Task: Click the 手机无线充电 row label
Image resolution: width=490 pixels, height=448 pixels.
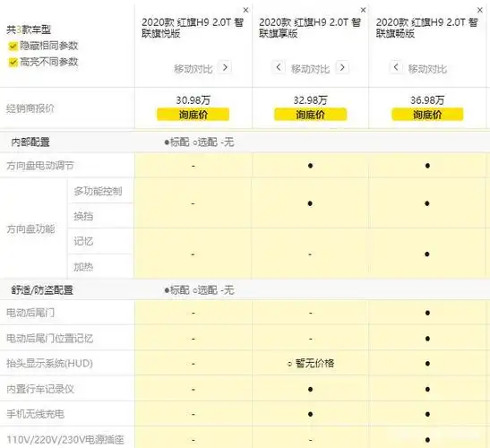Action: click(35, 414)
